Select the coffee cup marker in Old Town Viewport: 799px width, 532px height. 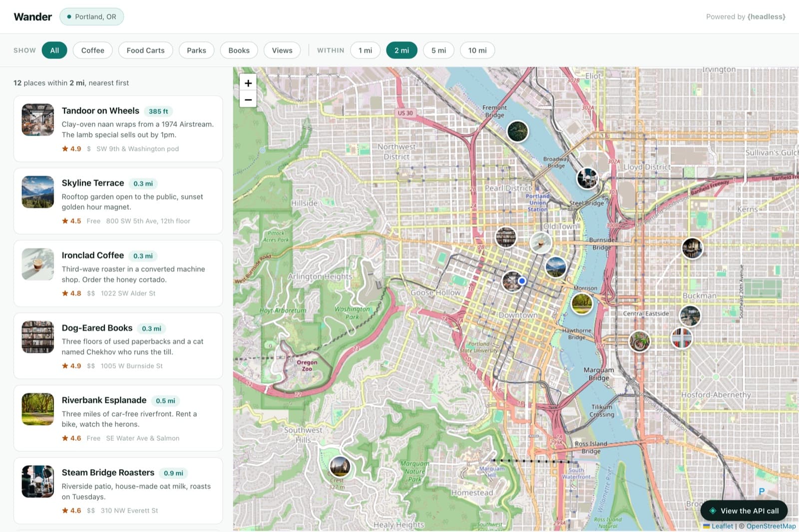coord(541,243)
